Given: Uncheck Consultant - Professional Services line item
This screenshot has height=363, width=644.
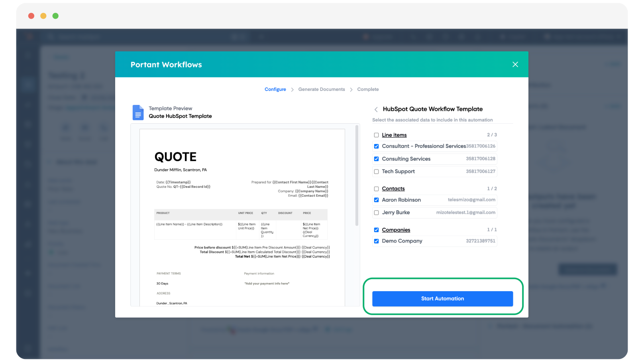Looking at the screenshot, I should pyautogui.click(x=376, y=146).
